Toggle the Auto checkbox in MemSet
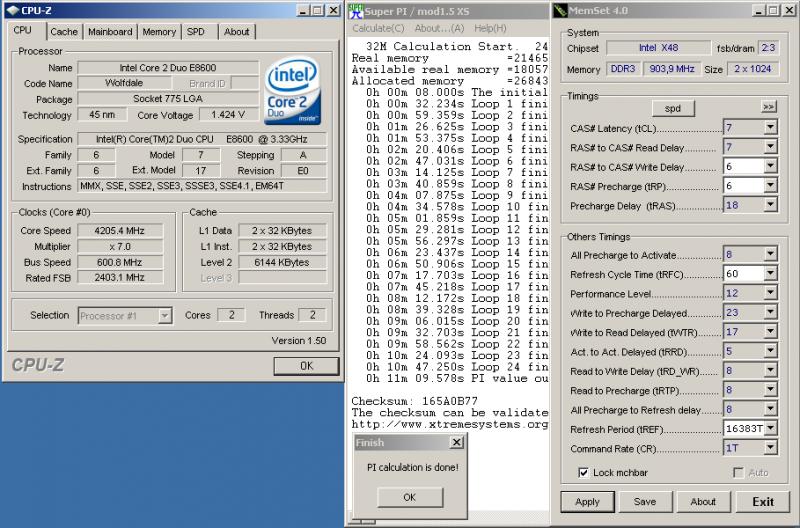Screen dimensions: 800x528 (x=738, y=473)
